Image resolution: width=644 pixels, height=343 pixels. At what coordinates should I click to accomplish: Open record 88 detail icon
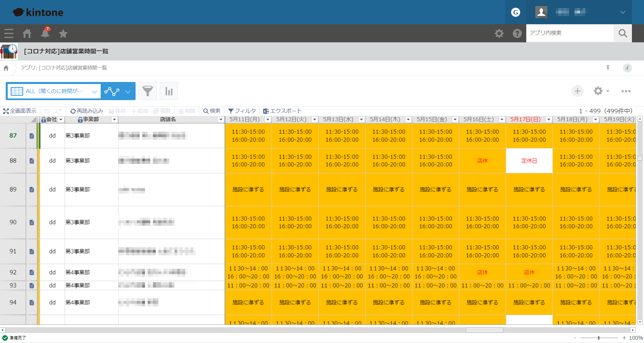pyautogui.click(x=32, y=161)
